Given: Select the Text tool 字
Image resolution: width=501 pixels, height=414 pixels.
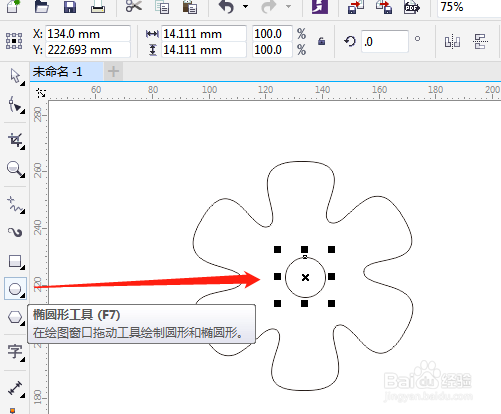Looking at the screenshot, I should pyautogui.click(x=15, y=352).
